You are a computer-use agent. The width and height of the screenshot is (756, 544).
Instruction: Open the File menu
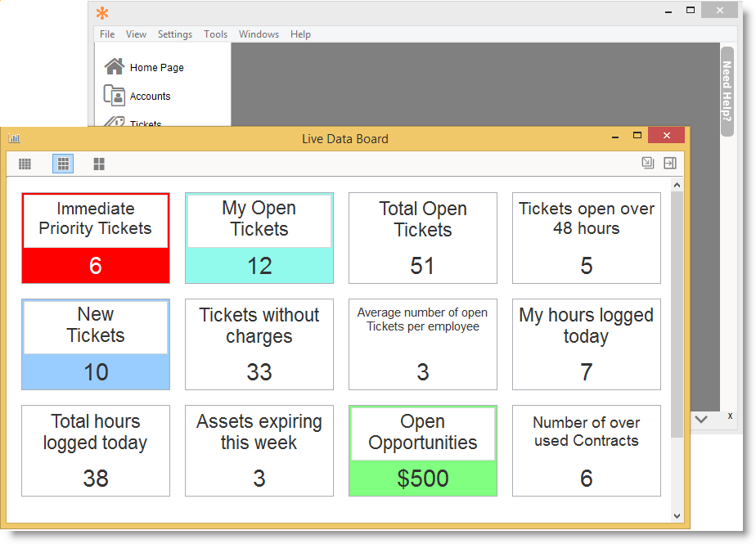pyautogui.click(x=107, y=34)
